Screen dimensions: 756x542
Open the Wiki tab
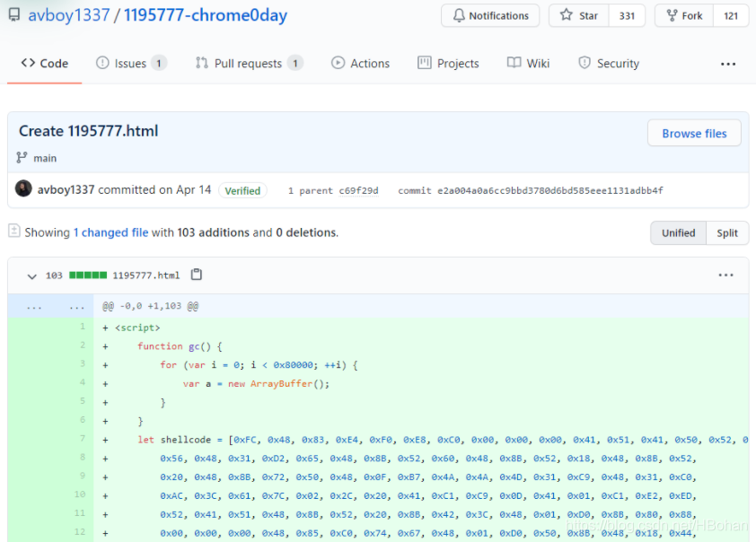point(529,63)
